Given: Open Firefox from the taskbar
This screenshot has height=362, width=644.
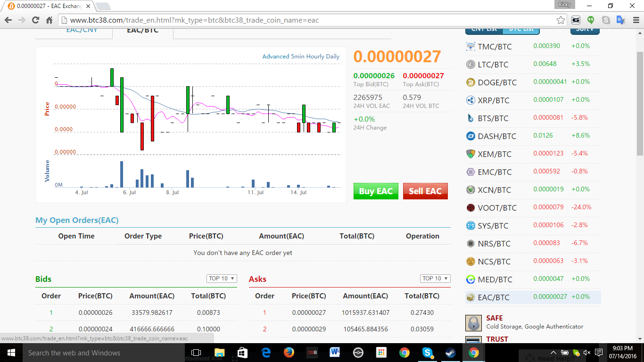Looking at the screenshot, I should coord(289,353).
